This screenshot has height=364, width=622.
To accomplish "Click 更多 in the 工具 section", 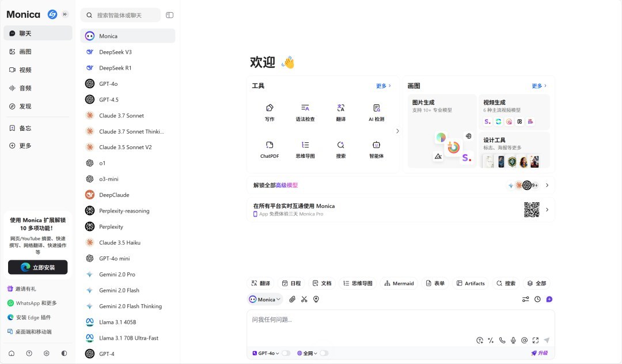I will [383, 86].
